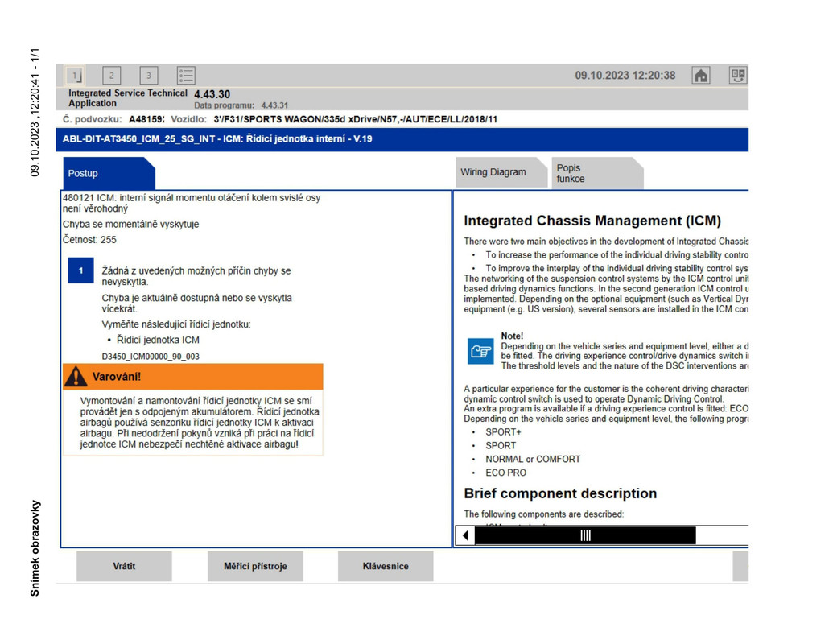
Task: Click the 'Brief component description' heading
Action: (560, 493)
